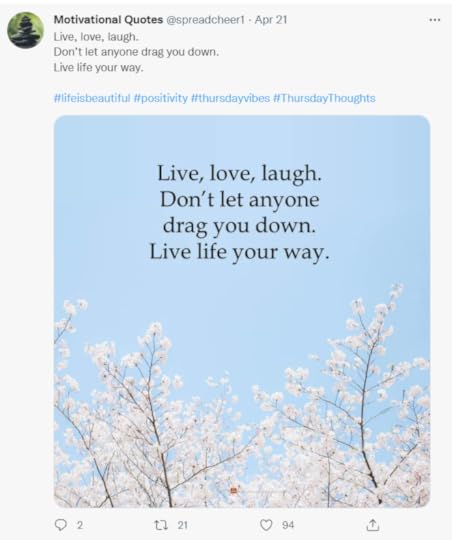Click the small red watermark in the image

pos(234,490)
